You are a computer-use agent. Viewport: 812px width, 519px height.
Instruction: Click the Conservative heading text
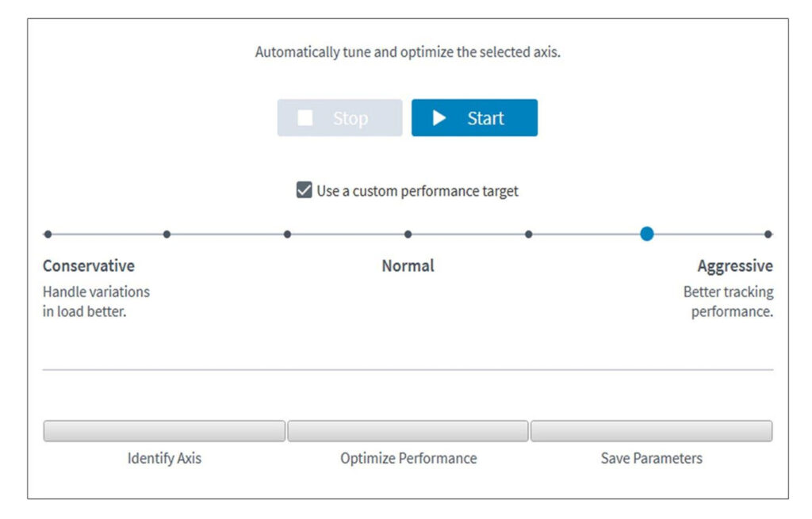(89, 265)
